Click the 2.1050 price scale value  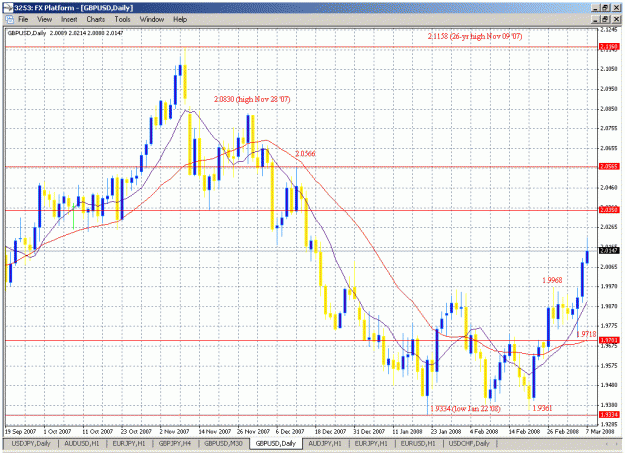(x=609, y=69)
